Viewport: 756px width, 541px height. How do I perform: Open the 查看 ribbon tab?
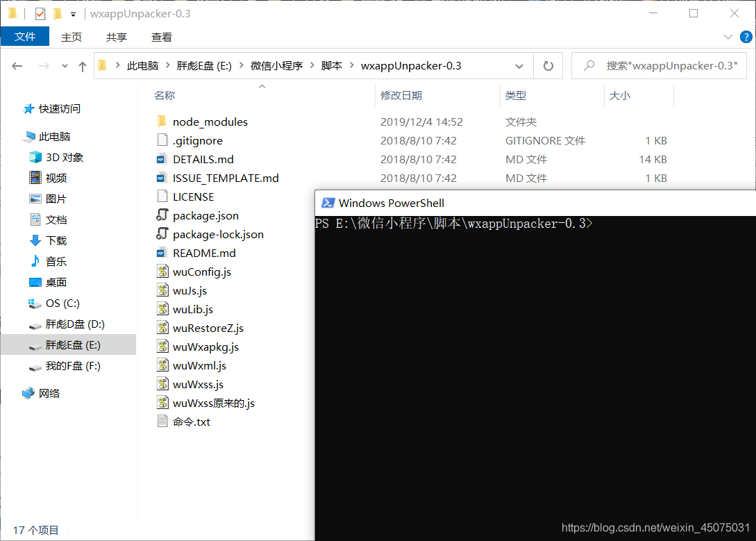162,37
